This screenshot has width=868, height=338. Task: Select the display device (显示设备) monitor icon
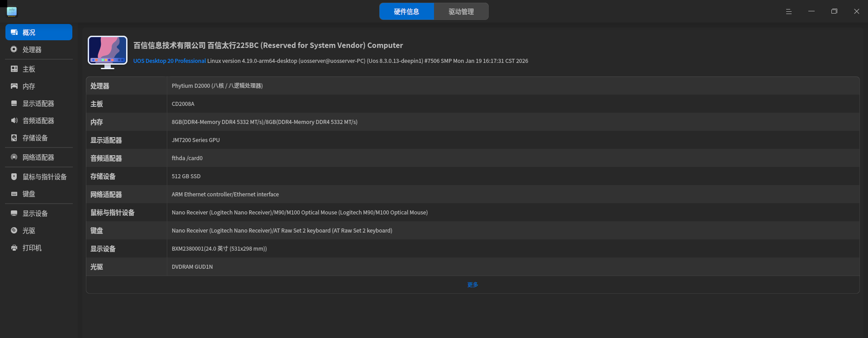tap(14, 214)
